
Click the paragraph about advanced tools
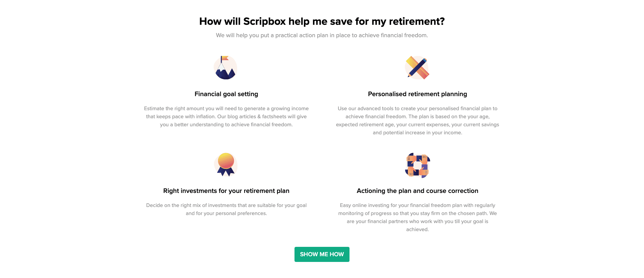pyautogui.click(x=418, y=121)
